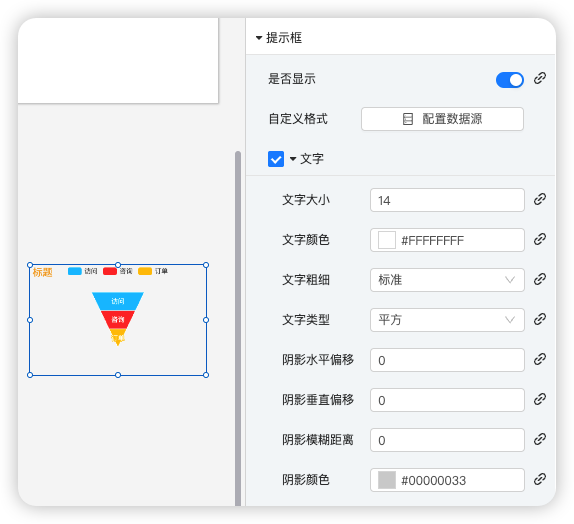Click the funnel chart in the canvas

click(x=118, y=318)
